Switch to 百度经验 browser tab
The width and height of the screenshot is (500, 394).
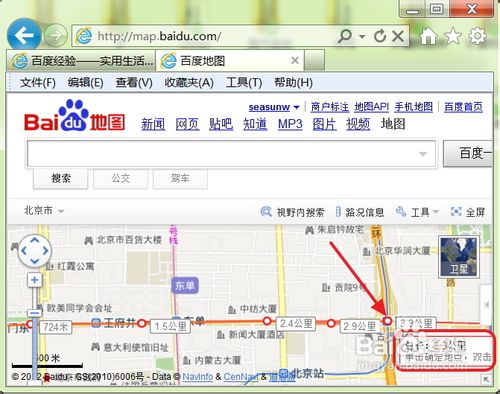[x=81, y=61]
